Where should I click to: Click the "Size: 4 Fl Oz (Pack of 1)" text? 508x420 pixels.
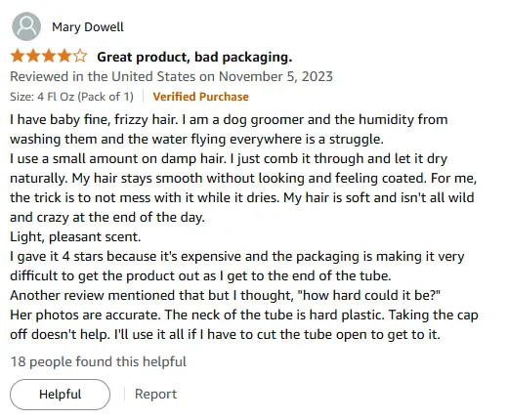[71, 97]
